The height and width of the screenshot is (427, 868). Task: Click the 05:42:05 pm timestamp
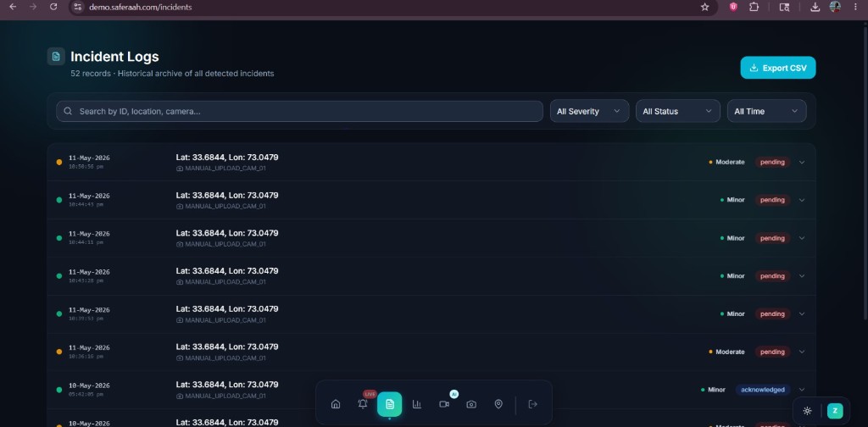[x=86, y=394]
